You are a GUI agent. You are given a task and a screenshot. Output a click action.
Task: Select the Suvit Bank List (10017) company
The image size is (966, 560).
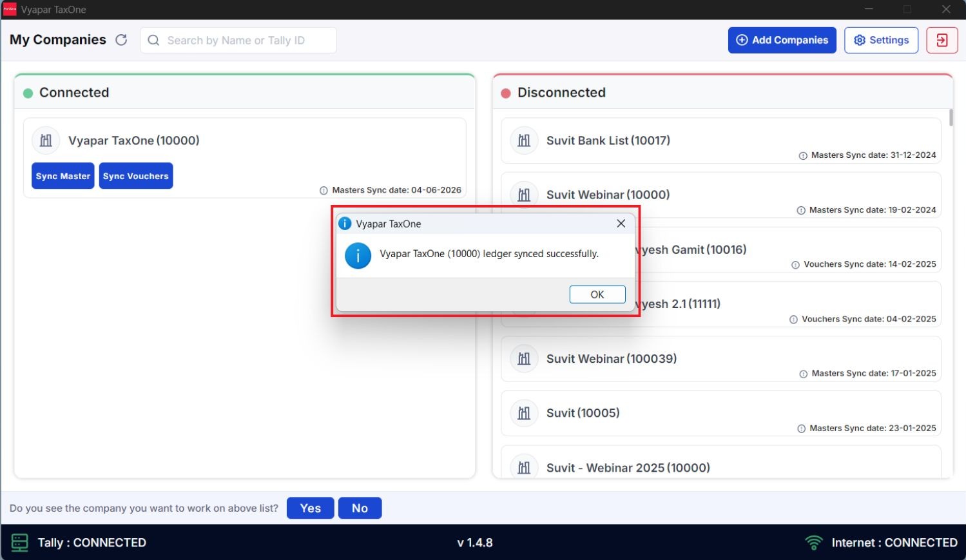(721, 140)
